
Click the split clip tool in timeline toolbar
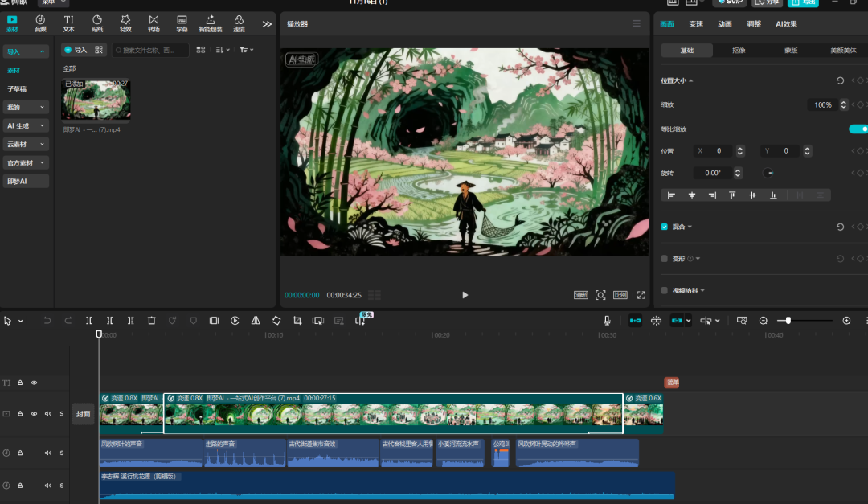(89, 321)
